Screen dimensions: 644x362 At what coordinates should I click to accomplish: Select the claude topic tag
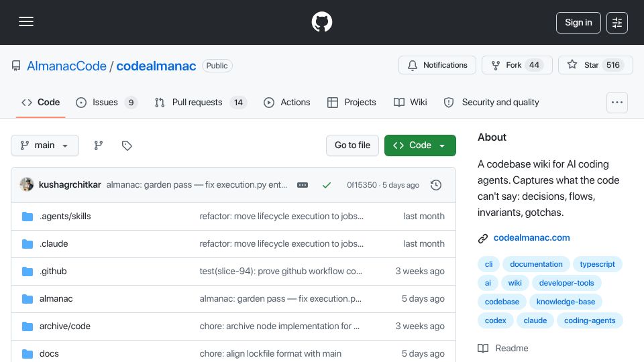[x=535, y=321]
